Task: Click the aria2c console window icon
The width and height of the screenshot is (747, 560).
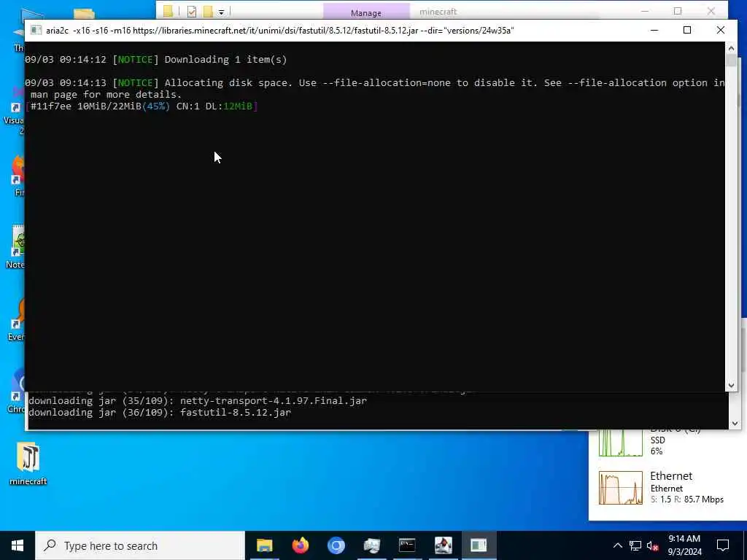Action: click(36, 31)
